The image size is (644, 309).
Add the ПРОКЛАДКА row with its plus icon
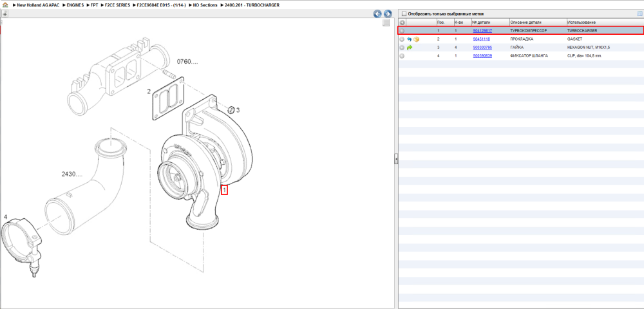[402, 39]
